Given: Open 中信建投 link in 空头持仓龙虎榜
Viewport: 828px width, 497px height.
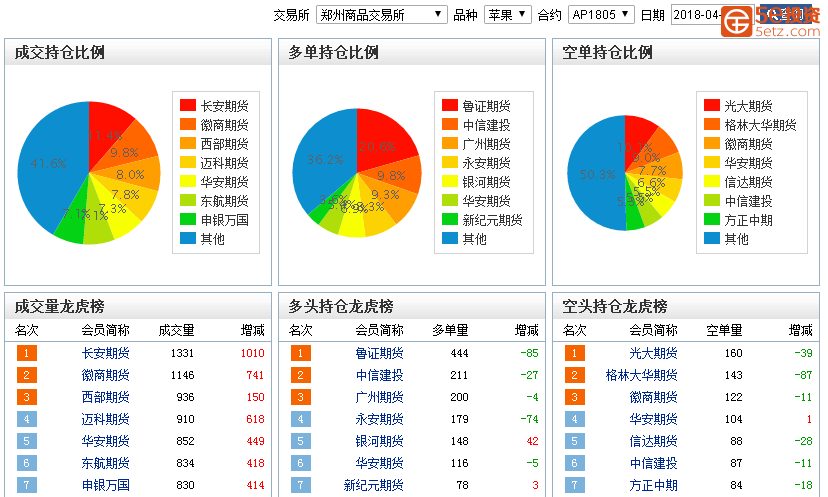Looking at the screenshot, I should pyautogui.click(x=653, y=463).
